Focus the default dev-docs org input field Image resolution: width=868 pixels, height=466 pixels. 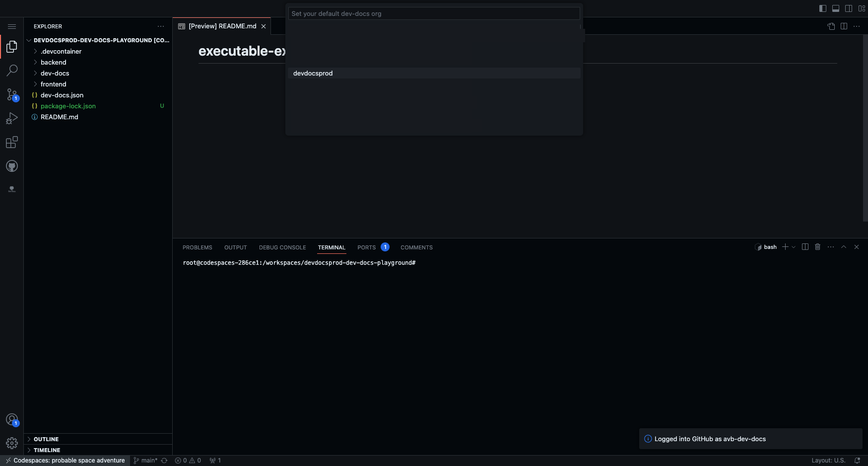[x=434, y=13]
